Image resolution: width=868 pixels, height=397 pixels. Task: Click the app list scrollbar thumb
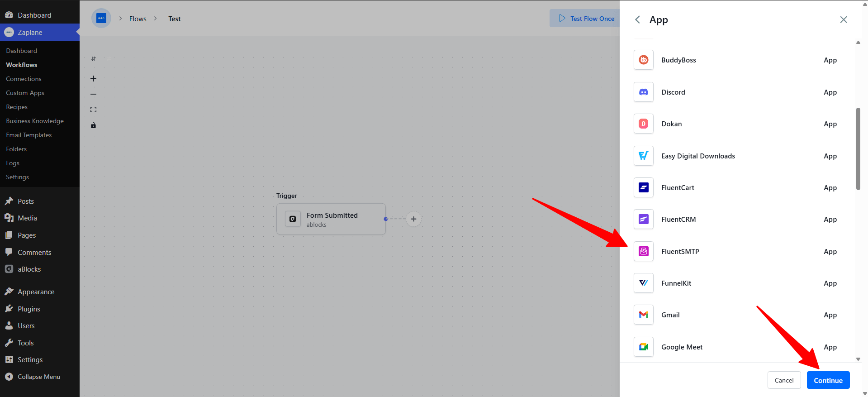pyautogui.click(x=858, y=149)
